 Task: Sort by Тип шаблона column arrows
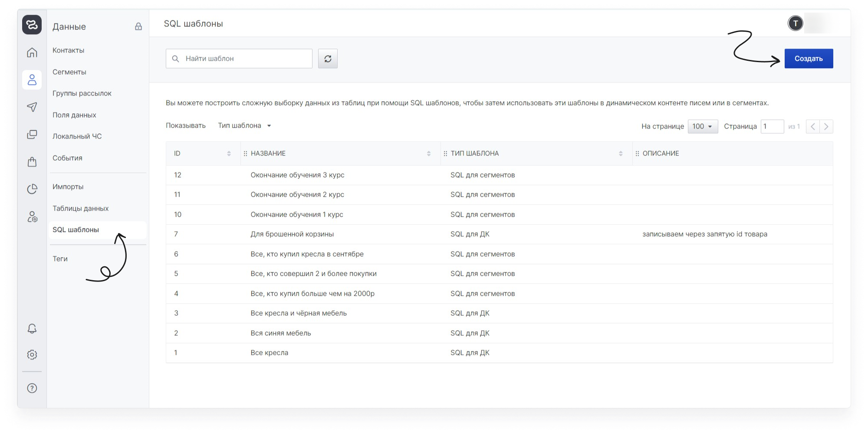coord(620,153)
